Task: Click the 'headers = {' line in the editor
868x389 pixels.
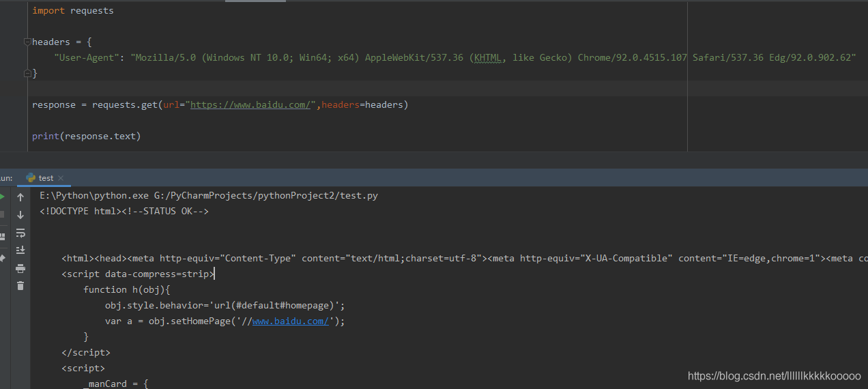Action: pyautogui.click(x=62, y=42)
